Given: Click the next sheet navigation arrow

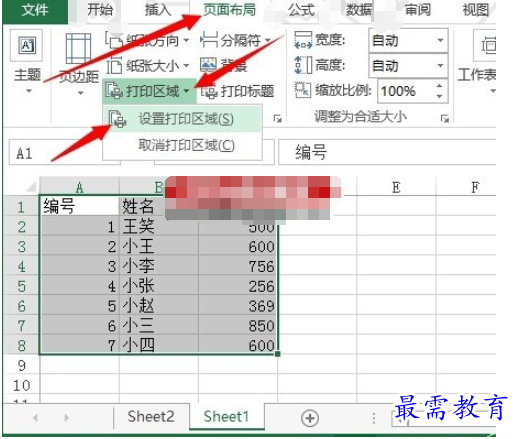Looking at the screenshot, I should pyautogui.click(x=67, y=417).
